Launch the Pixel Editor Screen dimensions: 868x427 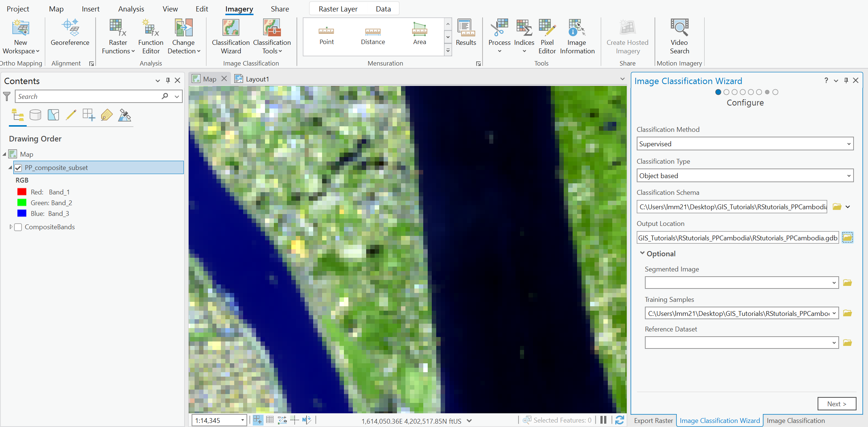pos(547,36)
